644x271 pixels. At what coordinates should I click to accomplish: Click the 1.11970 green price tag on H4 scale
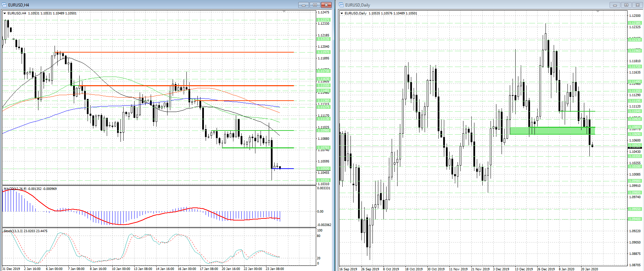(323, 52)
